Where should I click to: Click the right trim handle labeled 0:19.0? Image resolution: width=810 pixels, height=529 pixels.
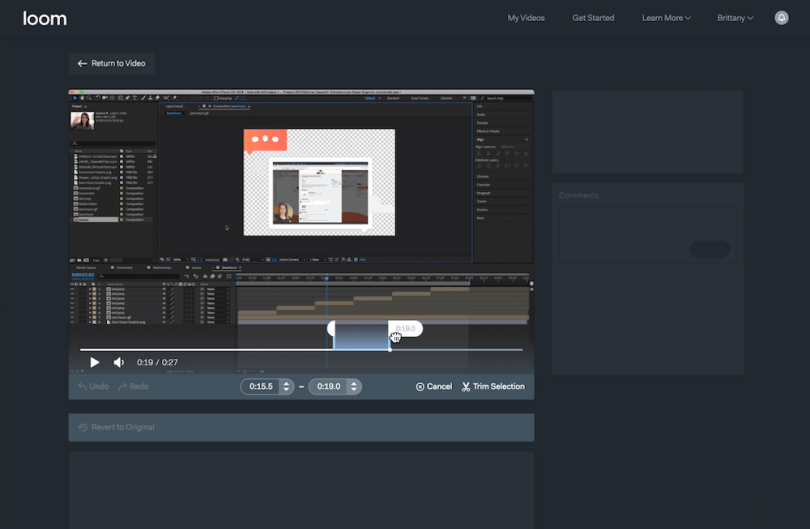click(406, 329)
